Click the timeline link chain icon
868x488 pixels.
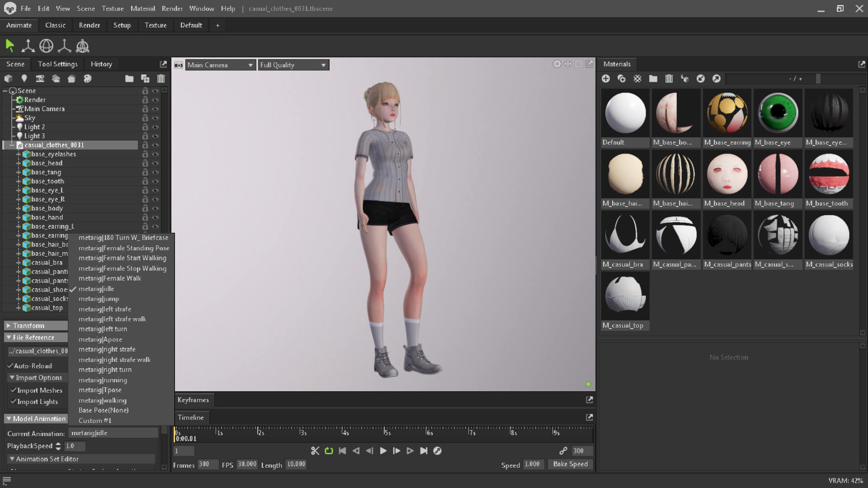coord(563,450)
